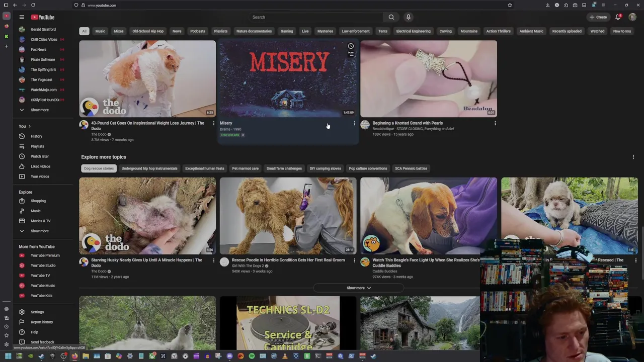Select the Law enforcement filter chip
Image resolution: width=644 pixels, height=362 pixels.
click(356, 31)
